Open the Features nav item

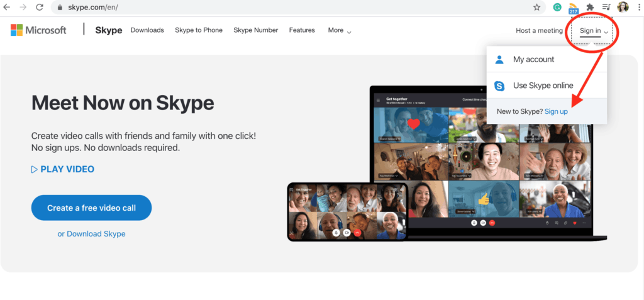click(x=302, y=30)
